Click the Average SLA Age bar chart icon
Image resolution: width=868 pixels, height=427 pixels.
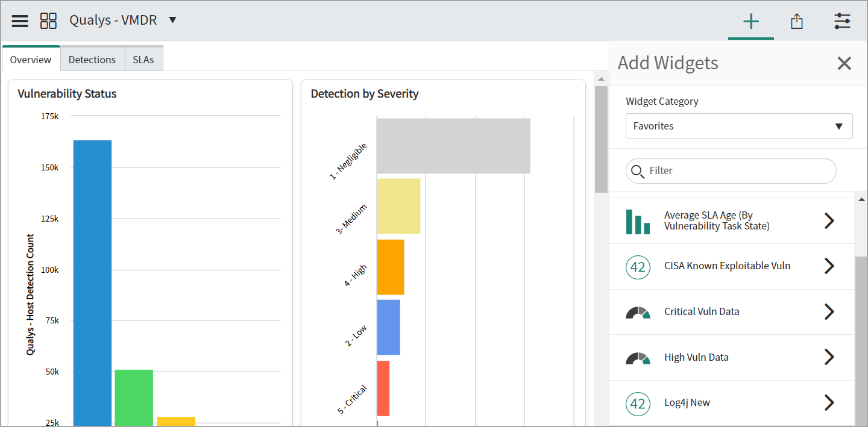[638, 221]
